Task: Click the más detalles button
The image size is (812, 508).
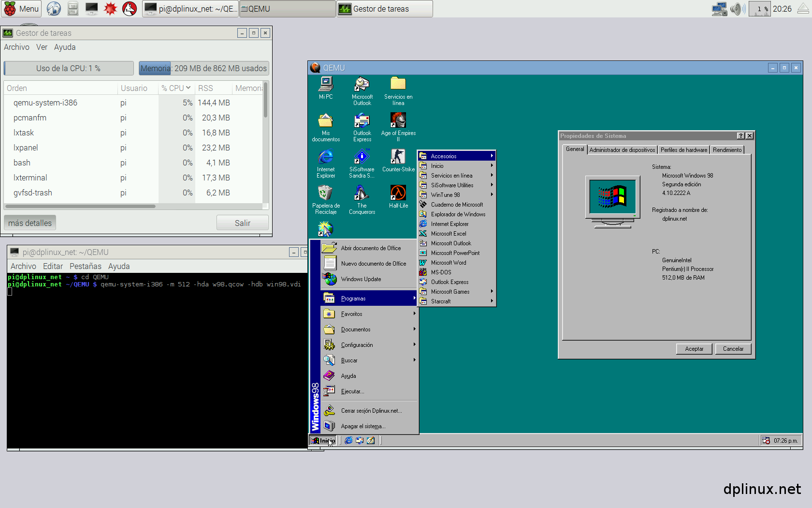Action: (x=30, y=223)
